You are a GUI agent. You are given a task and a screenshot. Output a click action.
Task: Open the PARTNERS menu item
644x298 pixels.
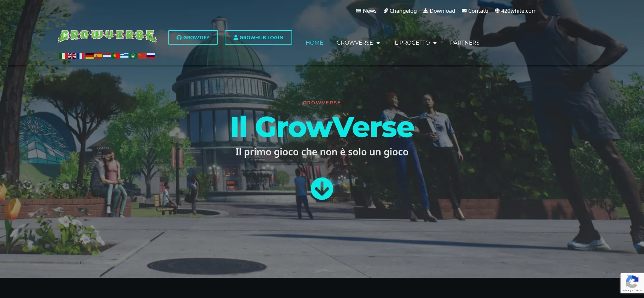tap(465, 43)
